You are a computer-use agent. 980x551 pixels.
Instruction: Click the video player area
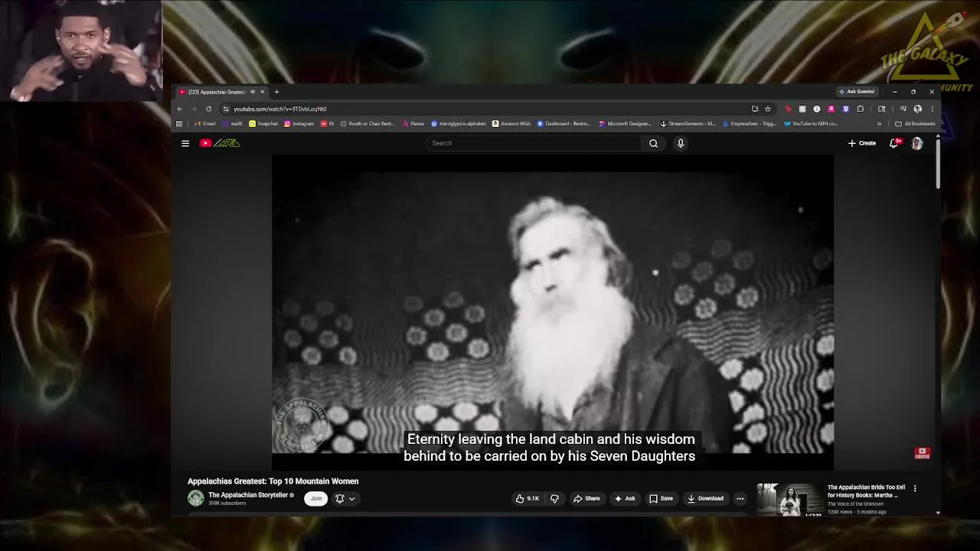coord(553,312)
